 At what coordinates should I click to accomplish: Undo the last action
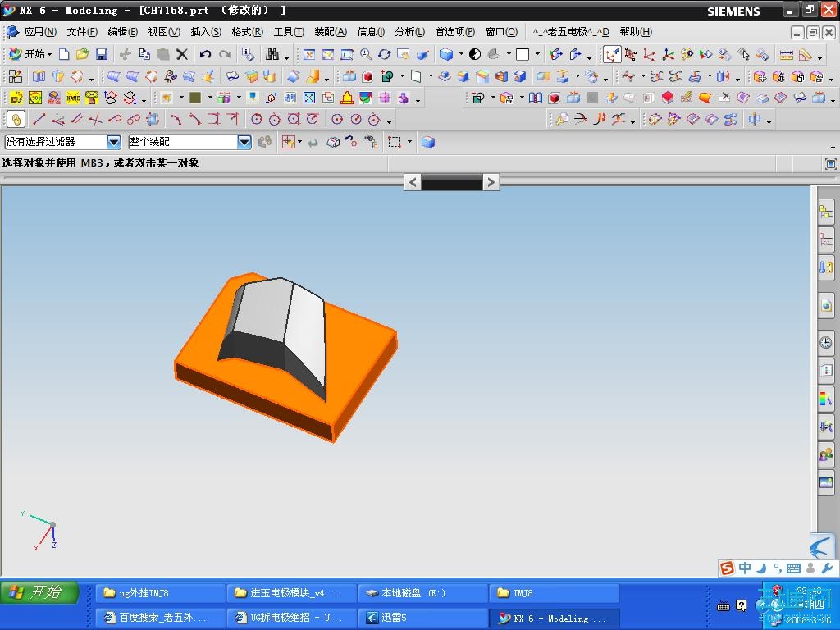point(205,54)
